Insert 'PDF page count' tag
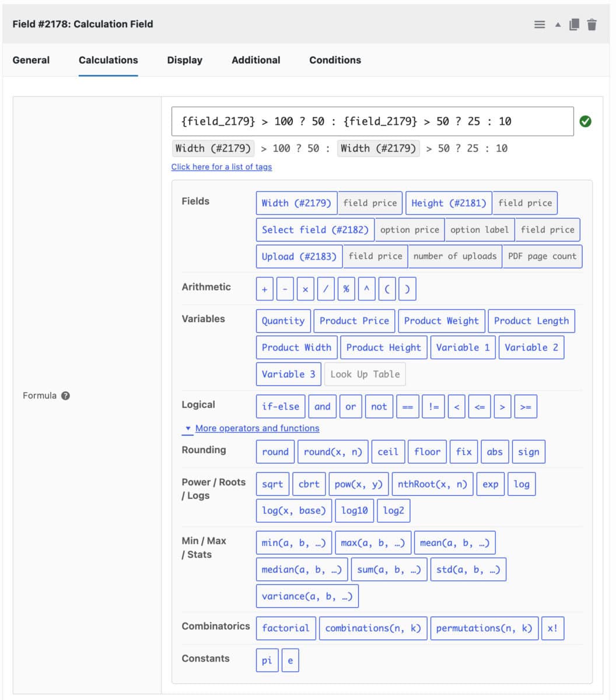Screen dimensions: 616x700 click(542, 256)
